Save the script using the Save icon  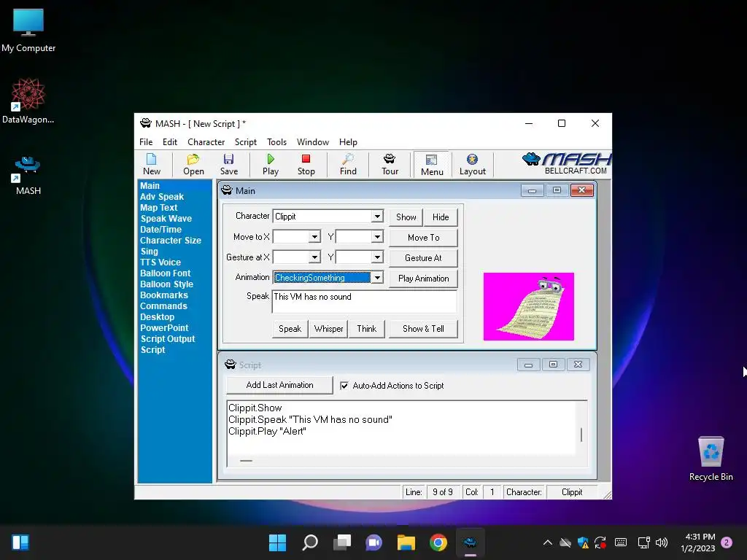pos(228,164)
